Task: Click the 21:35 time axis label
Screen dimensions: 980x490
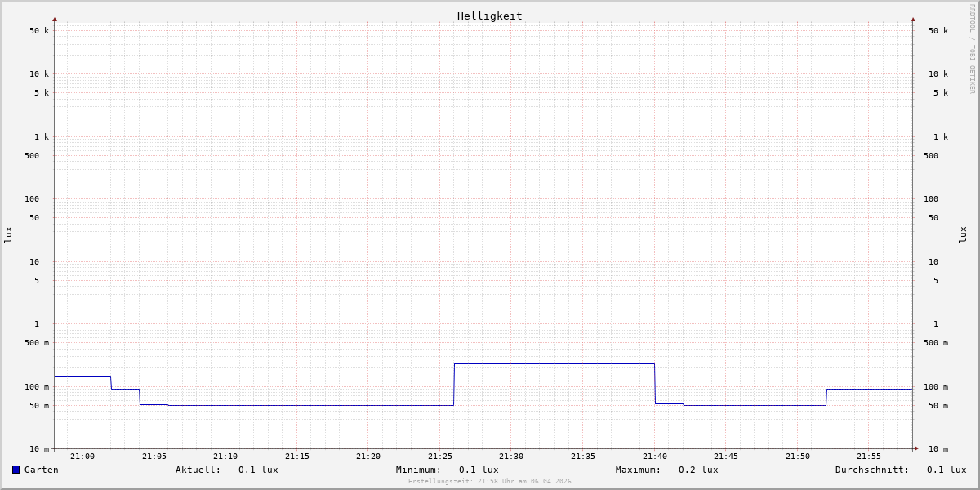Action: [583, 457]
